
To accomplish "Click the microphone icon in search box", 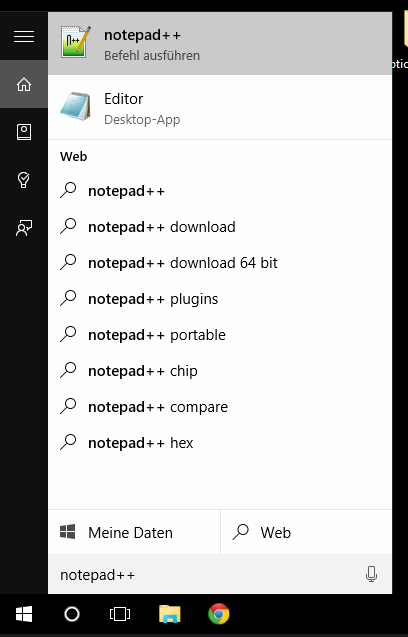I will (371, 574).
